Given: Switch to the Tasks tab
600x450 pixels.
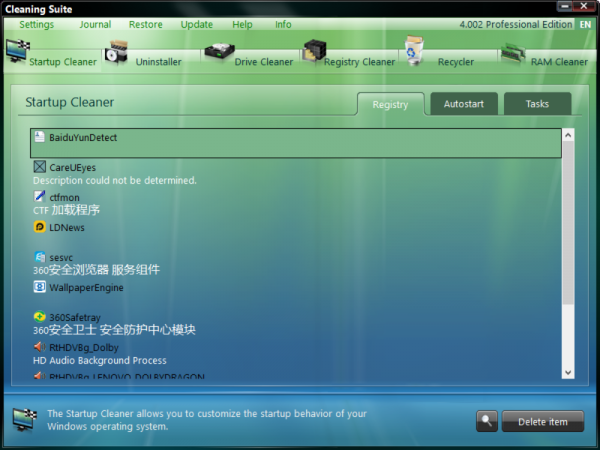Looking at the screenshot, I should point(537,104).
